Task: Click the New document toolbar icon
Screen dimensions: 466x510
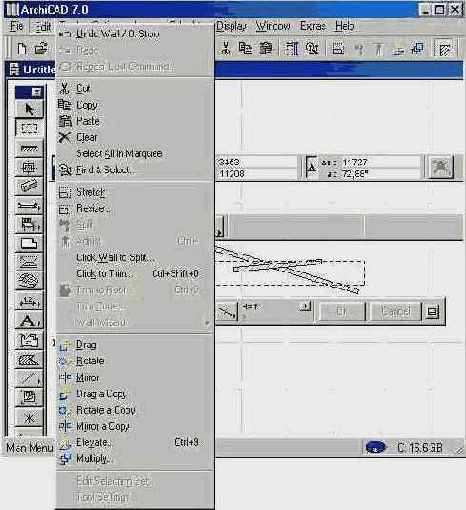Action: (22, 49)
